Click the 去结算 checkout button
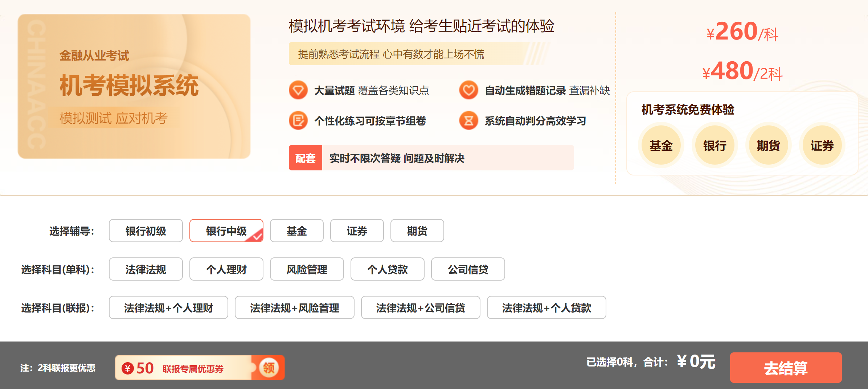The image size is (868, 389). tap(786, 368)
